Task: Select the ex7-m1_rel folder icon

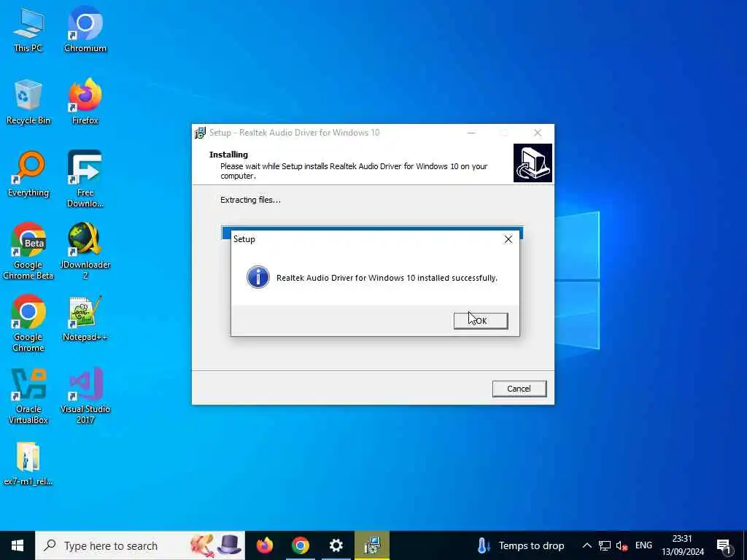Action: click(28, 464)
